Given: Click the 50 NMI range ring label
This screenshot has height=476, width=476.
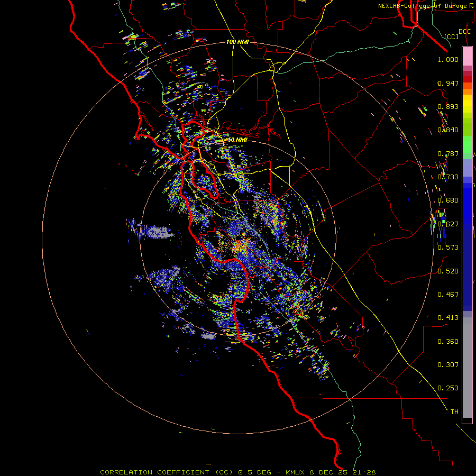Looking at the screenshot, I should [x=237, y=140].
